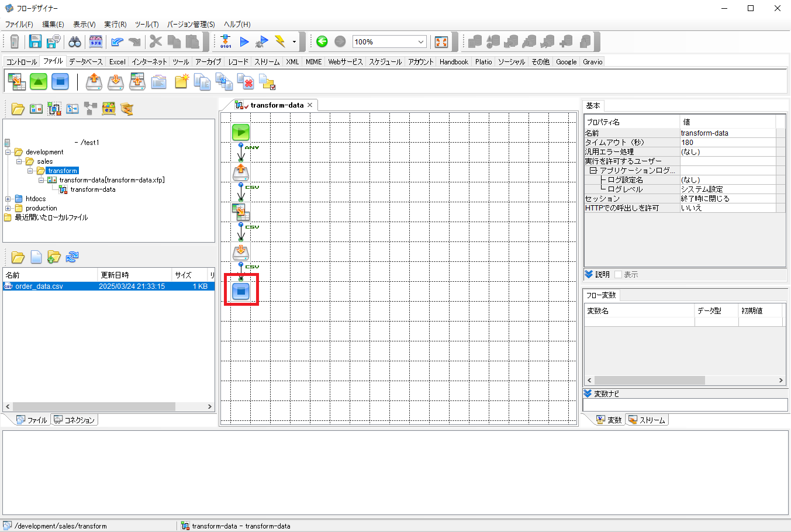
Task: Click the green Start node on canvas
Action: click(x=241, y=132)
